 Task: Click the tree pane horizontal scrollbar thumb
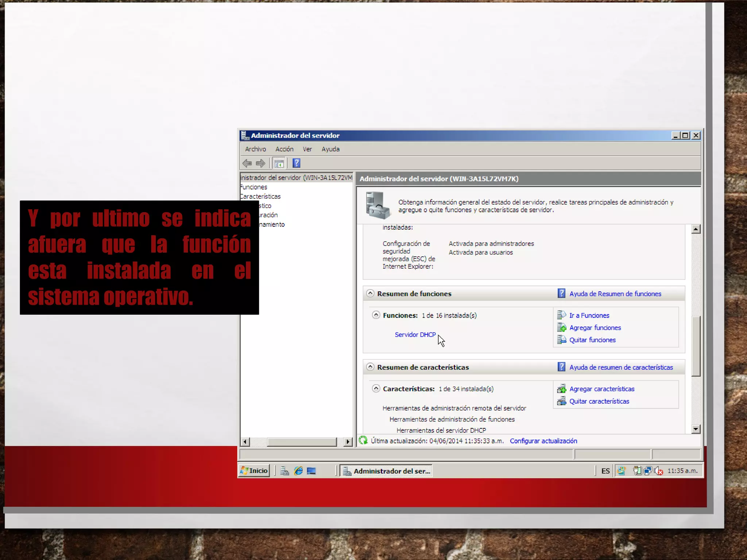[x=302, y=442]
